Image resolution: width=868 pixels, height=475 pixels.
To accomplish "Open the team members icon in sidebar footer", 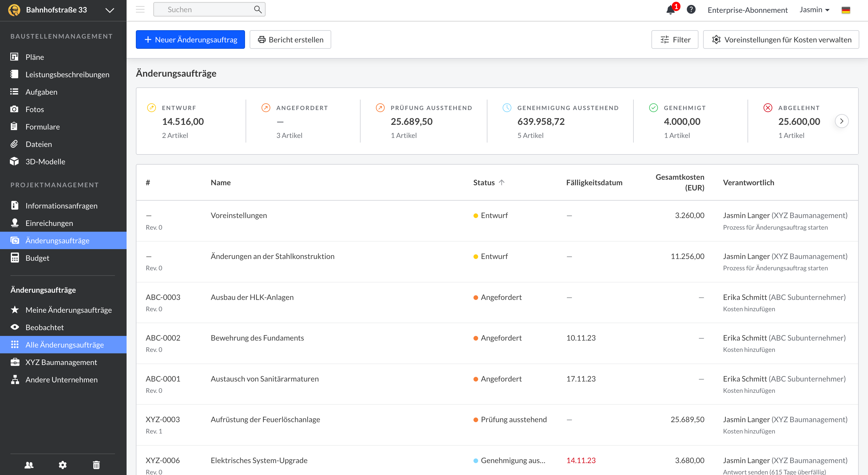I will pyautogui.click(x=29, y=465).
